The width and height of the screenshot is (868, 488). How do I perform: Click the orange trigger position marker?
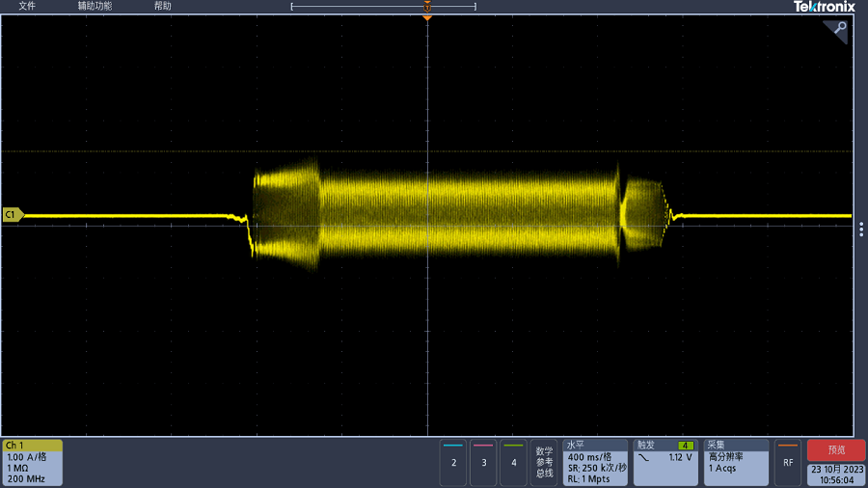click(427, 16)
